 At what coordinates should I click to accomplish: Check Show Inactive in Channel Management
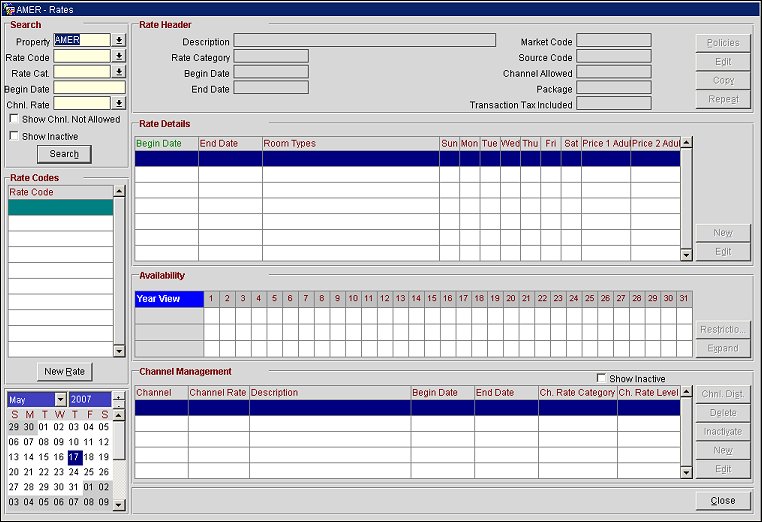coord(600,379)
